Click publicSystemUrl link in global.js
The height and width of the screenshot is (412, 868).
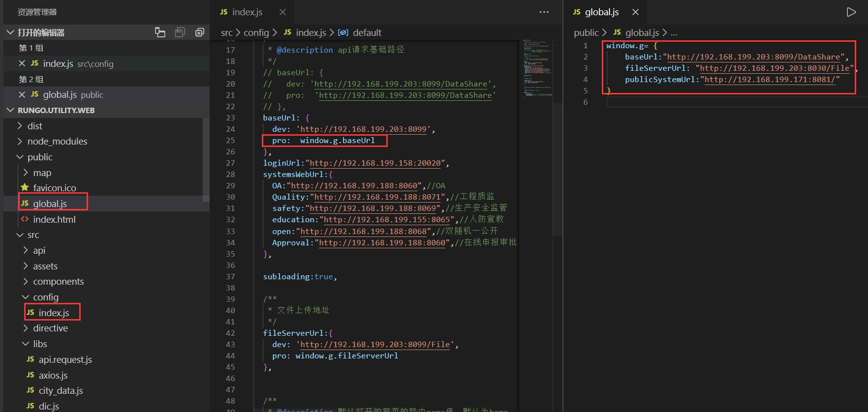tap(770, 80)
